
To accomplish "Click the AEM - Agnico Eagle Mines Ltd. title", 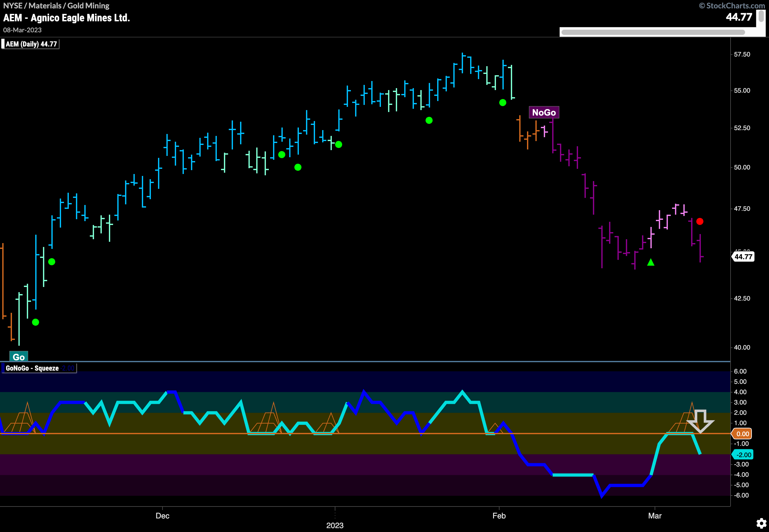I will [x=66, y=18].
